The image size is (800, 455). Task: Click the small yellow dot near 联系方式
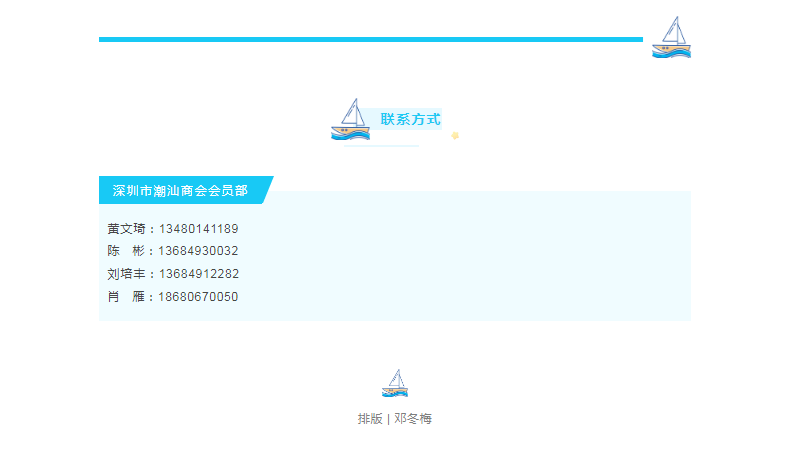pos(455,136)
